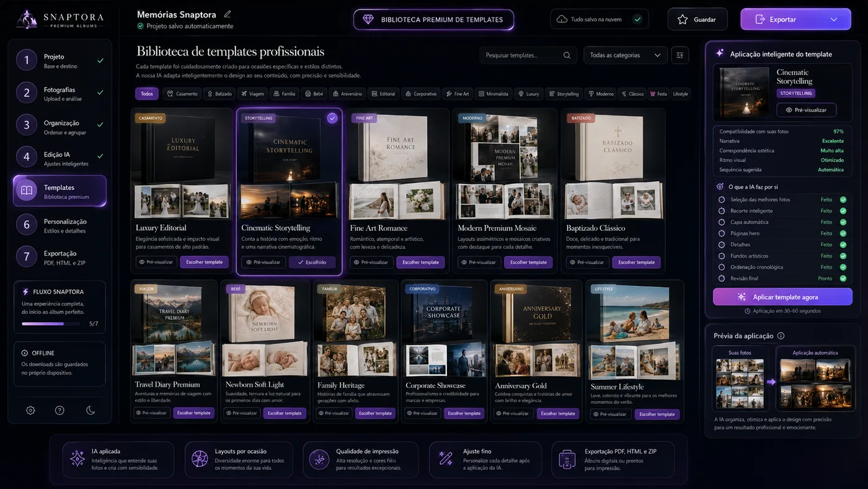This screenshot has width=868, height=489.
Task: Go to step 1 Projeto
Action: [x=60, y=60]
